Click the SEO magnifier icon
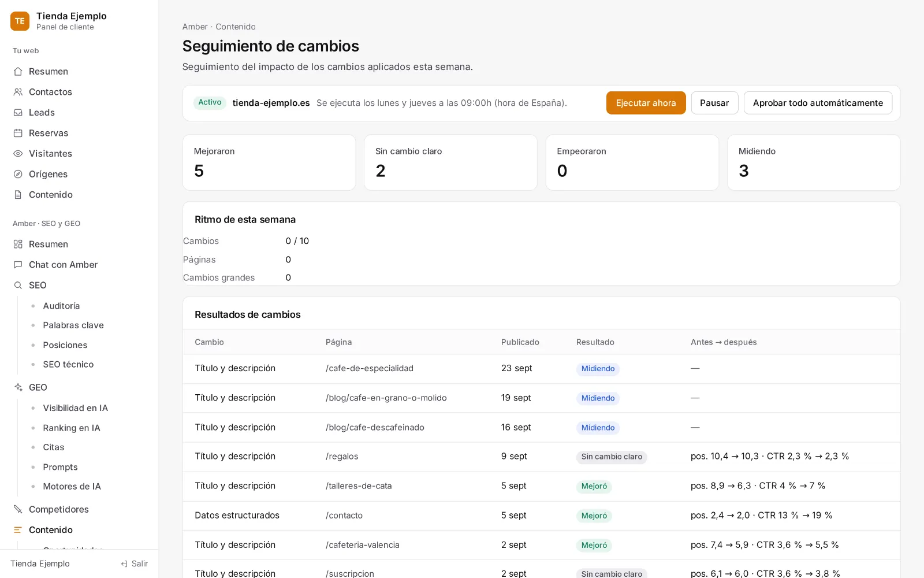 pyautogui.click(x=18, y=285)
